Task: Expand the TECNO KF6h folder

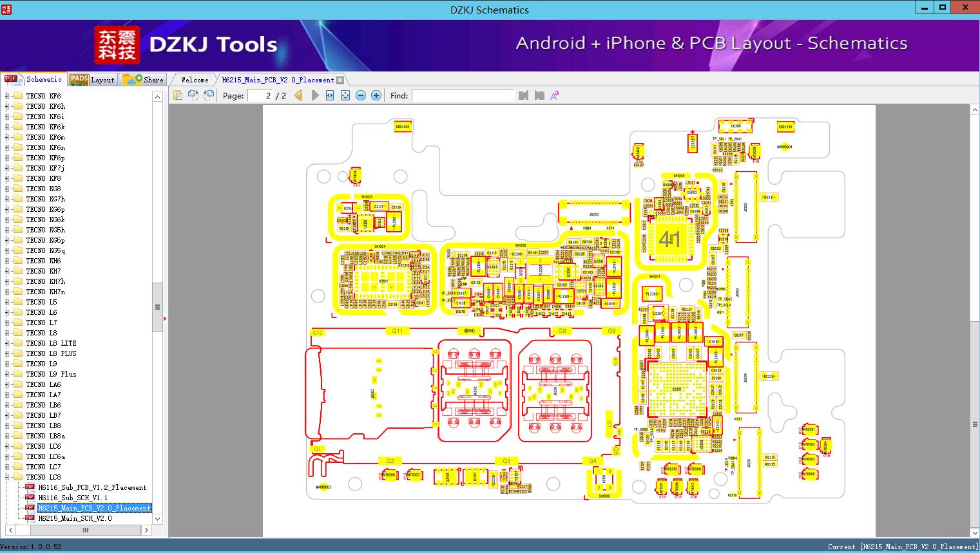Action: [x=7, y=106]
